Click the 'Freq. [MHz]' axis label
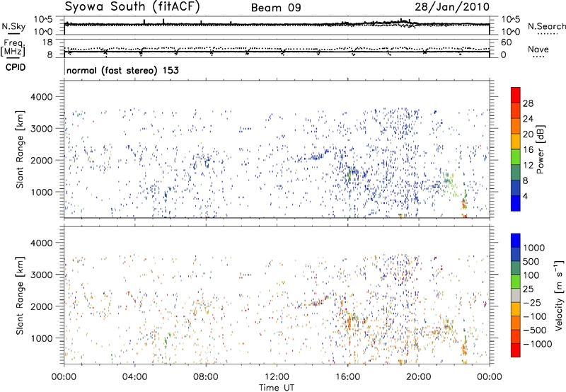Viewport: 566px width, 392px height. coord(13,47)
